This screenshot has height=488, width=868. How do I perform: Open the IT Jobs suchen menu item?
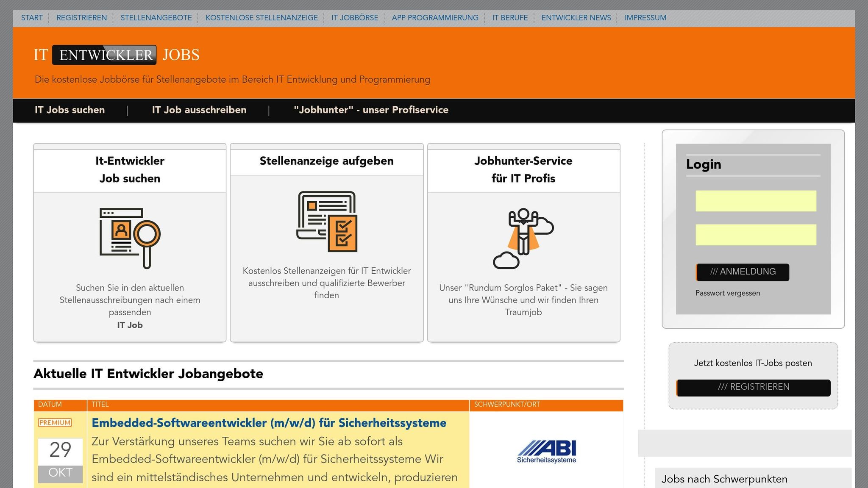coord(70,110)
